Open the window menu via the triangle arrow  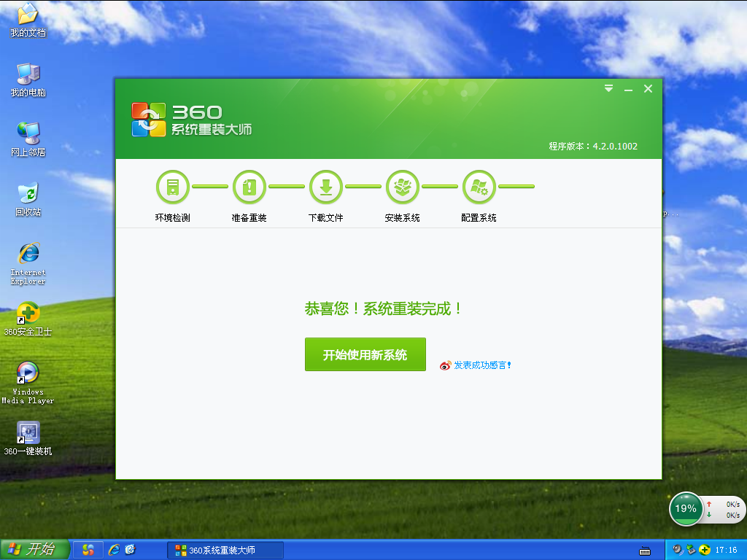[x=608, y=87]
